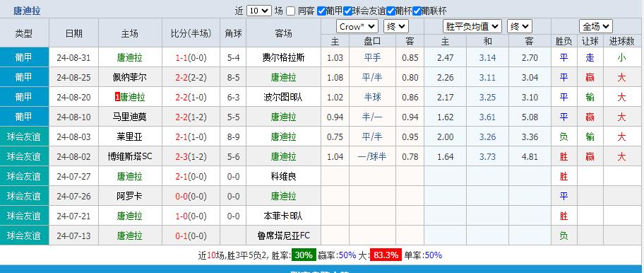Open home team 阿罗卡
Viewport: 644px width, 273px height.
(129, 196)
